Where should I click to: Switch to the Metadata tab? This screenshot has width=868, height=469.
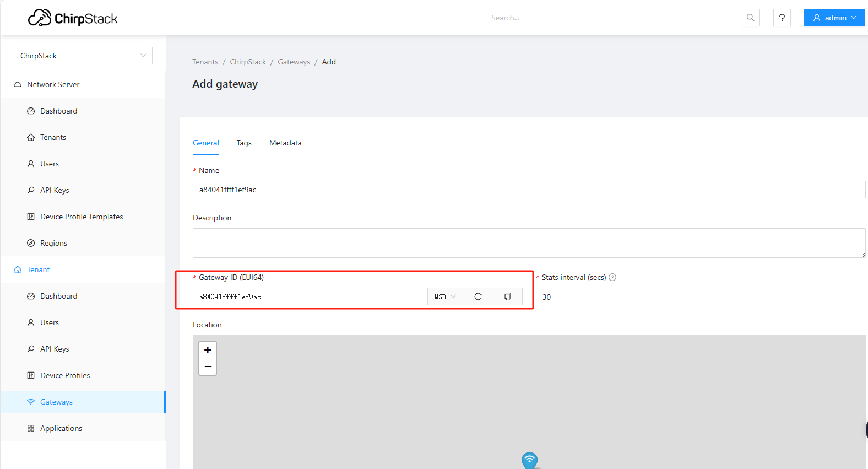click(285, 143)
